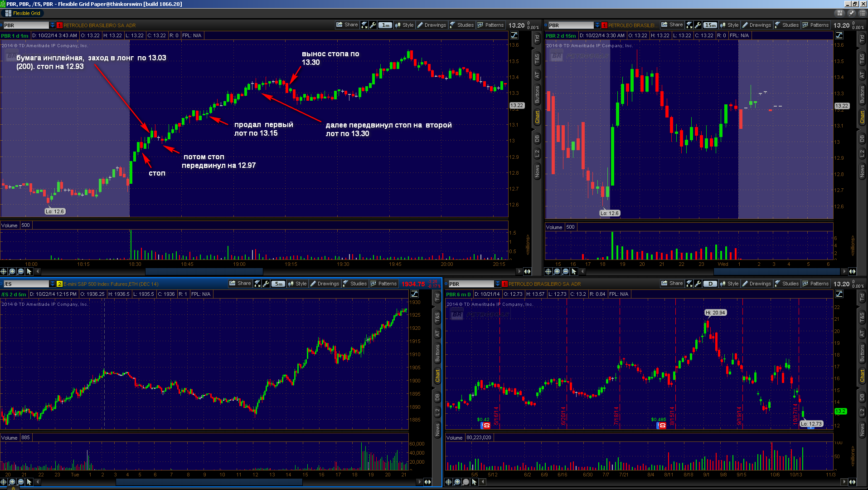Change the 1m timeframe on top-left chart

385,25
